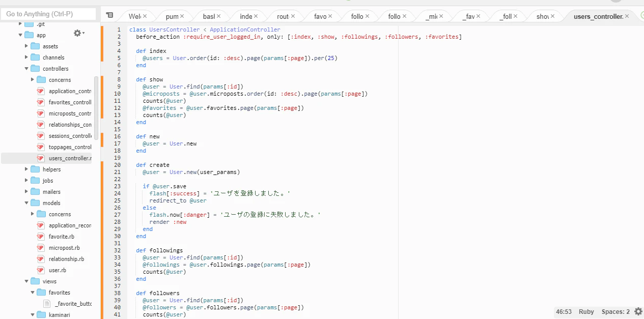Switch to the show tab
This screenshot has width=644, height=319.
point(543,16)
